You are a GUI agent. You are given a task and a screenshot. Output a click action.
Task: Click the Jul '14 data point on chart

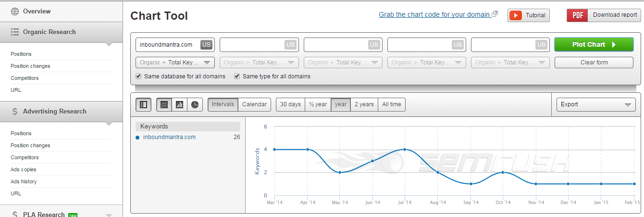(x=405, y=149)
